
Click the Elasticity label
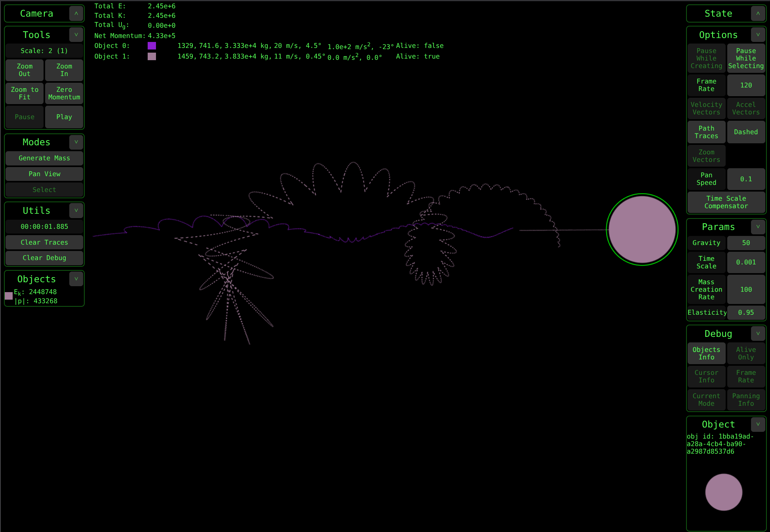click(707, 312)
